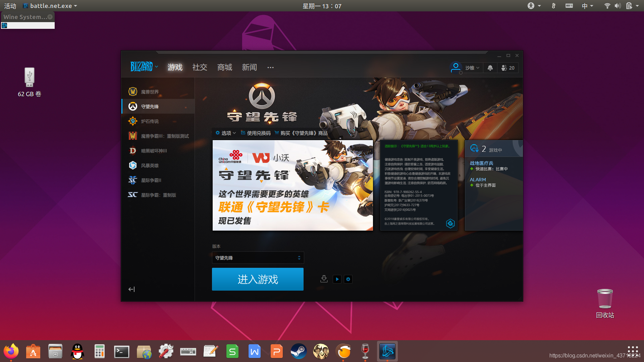Viewport: 644px width, 362px height.
Task: Open the notifications bell
Action: (x=490, y=68)
